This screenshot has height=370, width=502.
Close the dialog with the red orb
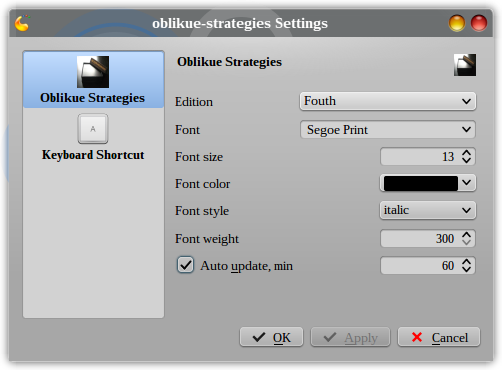click(479, 23)
